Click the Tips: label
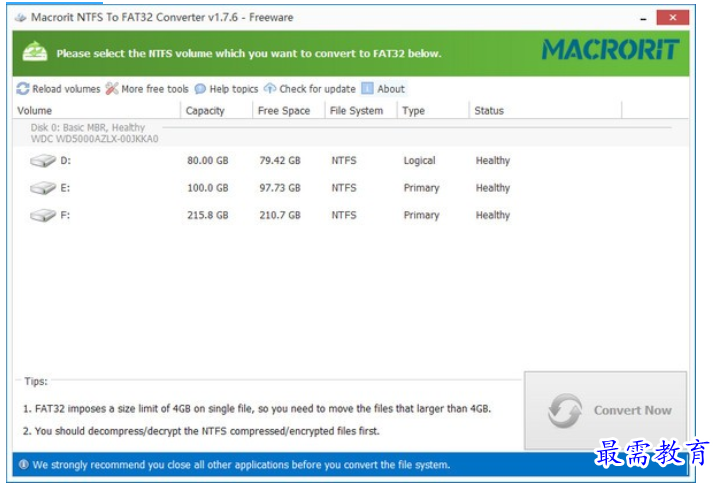This screenshot has height=484, width=718. 36,381
